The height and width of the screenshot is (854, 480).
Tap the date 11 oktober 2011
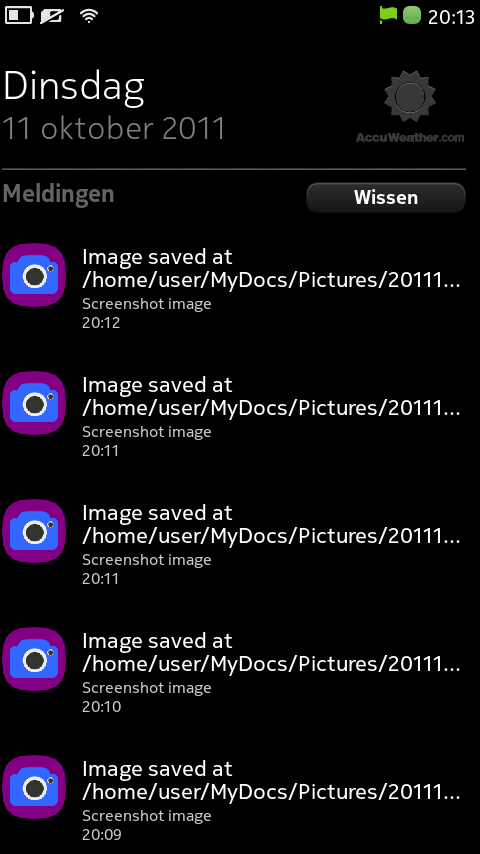pyautogui.click(x=114, y=129)
